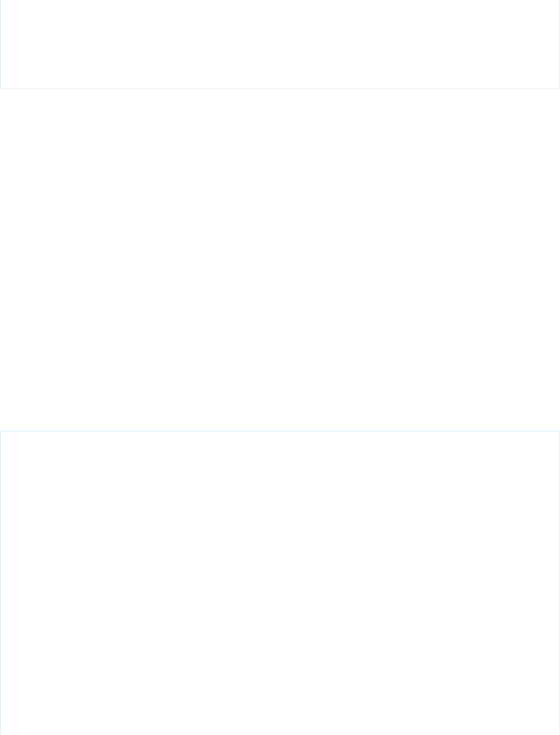Click the top border line of lower panel

[x=280, y=431]
